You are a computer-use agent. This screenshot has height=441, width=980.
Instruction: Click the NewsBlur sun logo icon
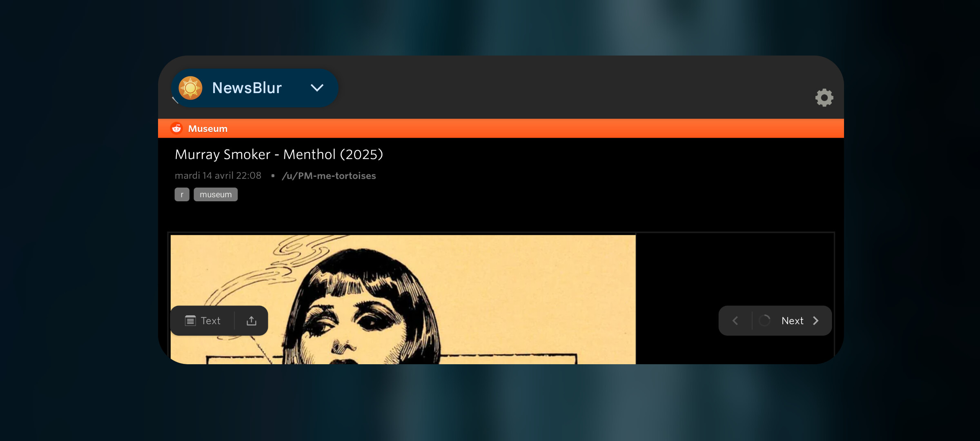(190, 88)
